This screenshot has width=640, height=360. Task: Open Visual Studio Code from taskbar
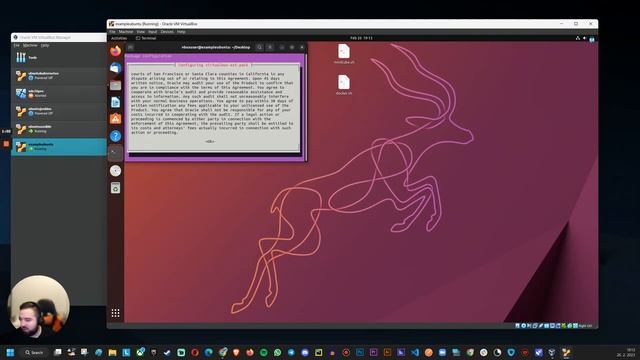pyautogui.click(x=415, y=352)
